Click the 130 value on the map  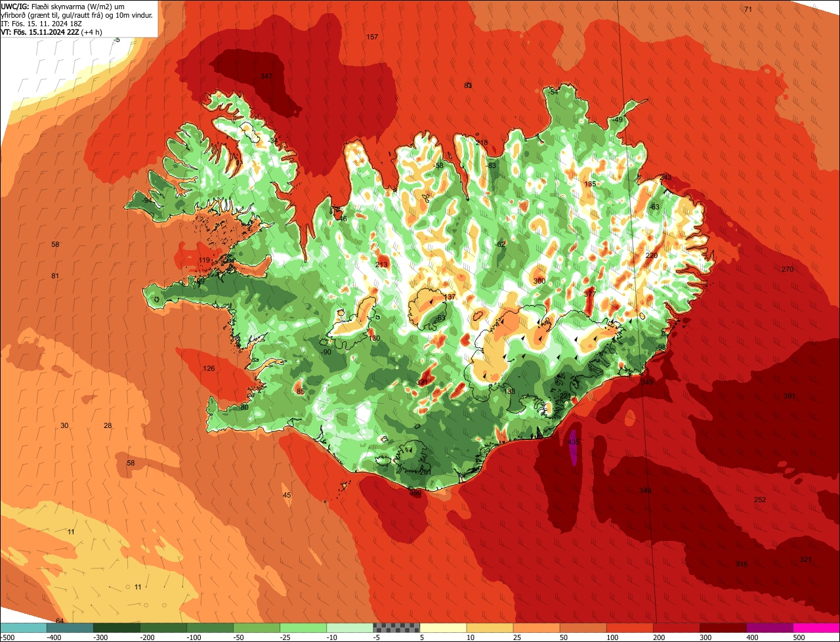click(374, 338)
